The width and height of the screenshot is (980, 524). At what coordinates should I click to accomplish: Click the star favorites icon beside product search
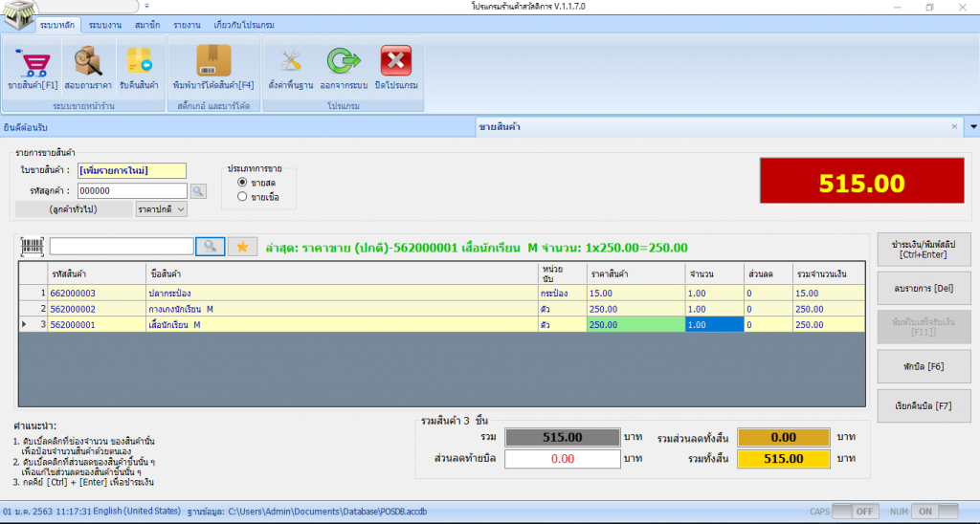[x=242, y=247]
